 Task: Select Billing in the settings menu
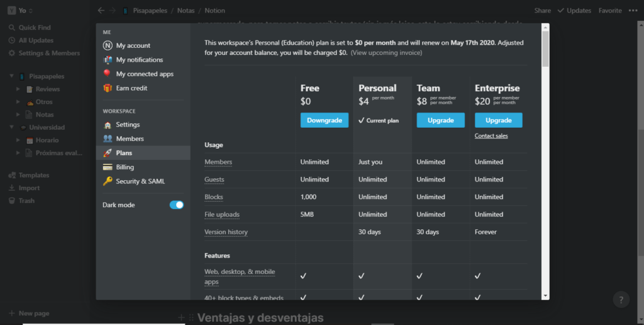(x=125, y=167)
